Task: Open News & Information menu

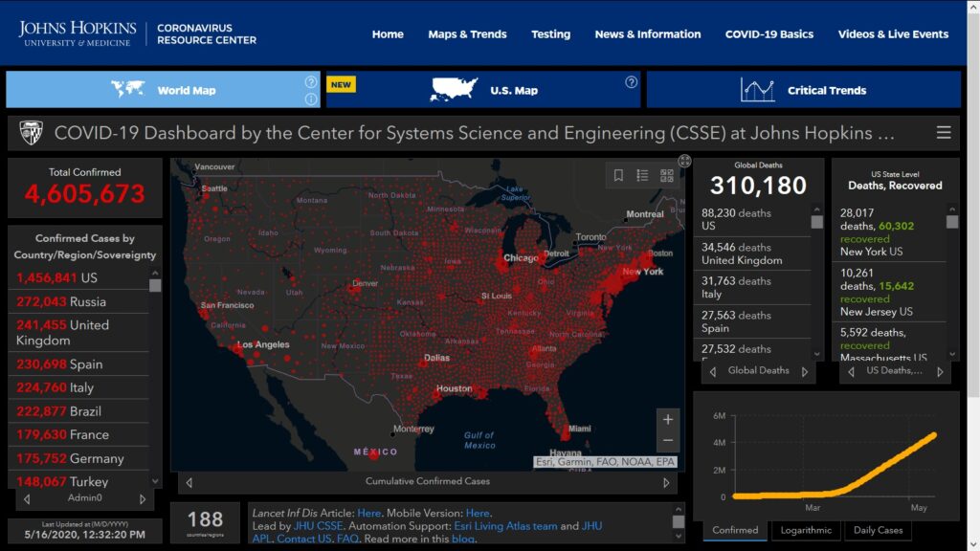Action: pos(648,34)
